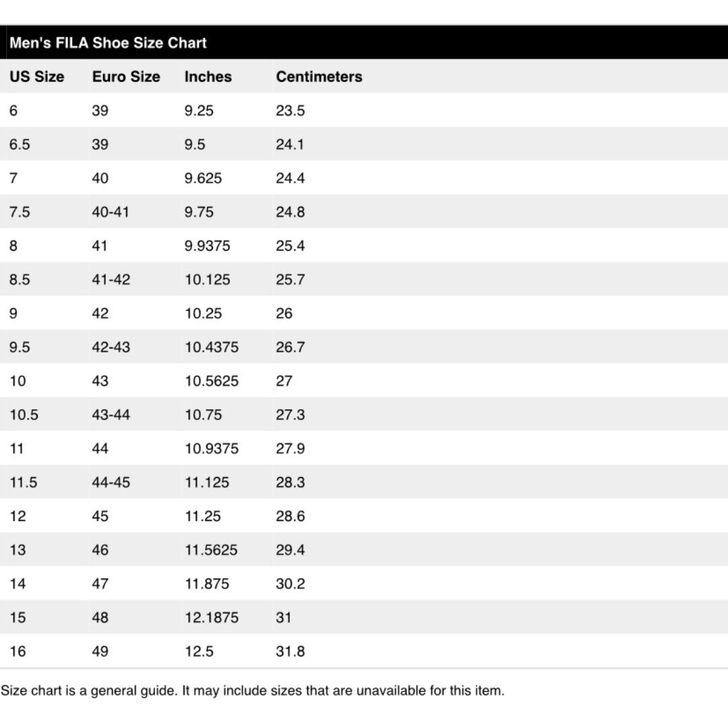Image resolution: width=728 pixels, height=728 pixels.
Task: Click the Men's FILA Shoe Size Chart title
Action: pos(108,43)
